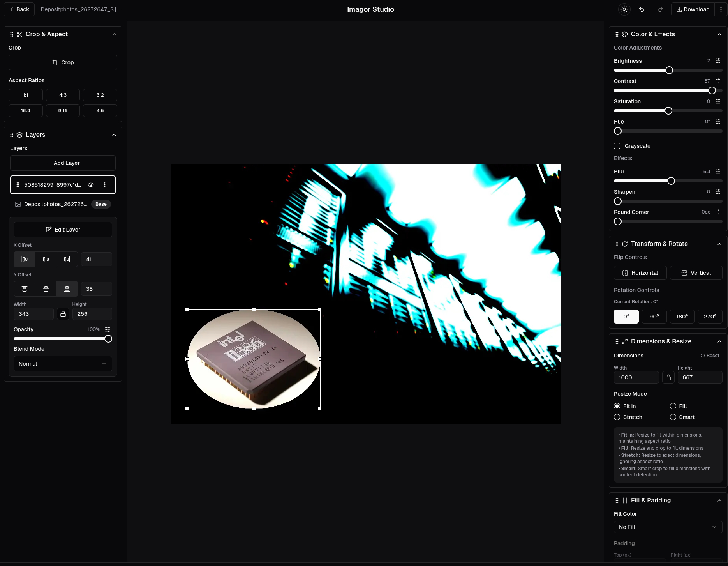Align layer to vertical top
The width and height of the screenshot is (728, 566).
click(x=25, y=289)
